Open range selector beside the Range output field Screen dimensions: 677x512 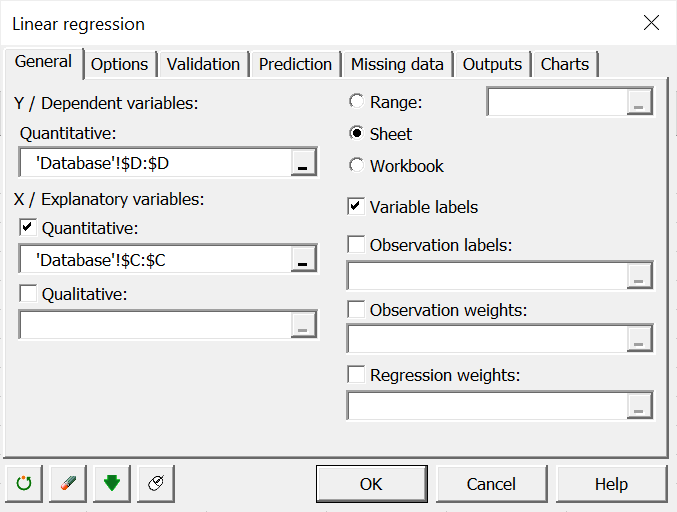point(639,102)
